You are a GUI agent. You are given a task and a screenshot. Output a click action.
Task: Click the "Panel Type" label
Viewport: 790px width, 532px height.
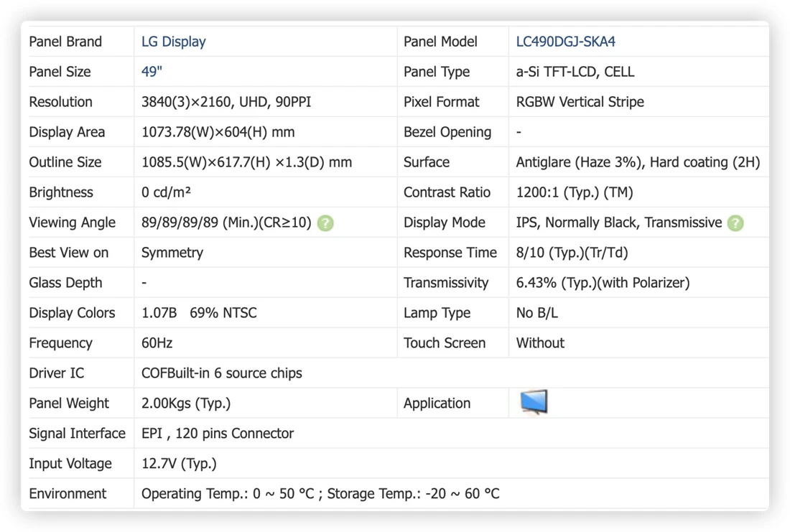pos(437,72)
